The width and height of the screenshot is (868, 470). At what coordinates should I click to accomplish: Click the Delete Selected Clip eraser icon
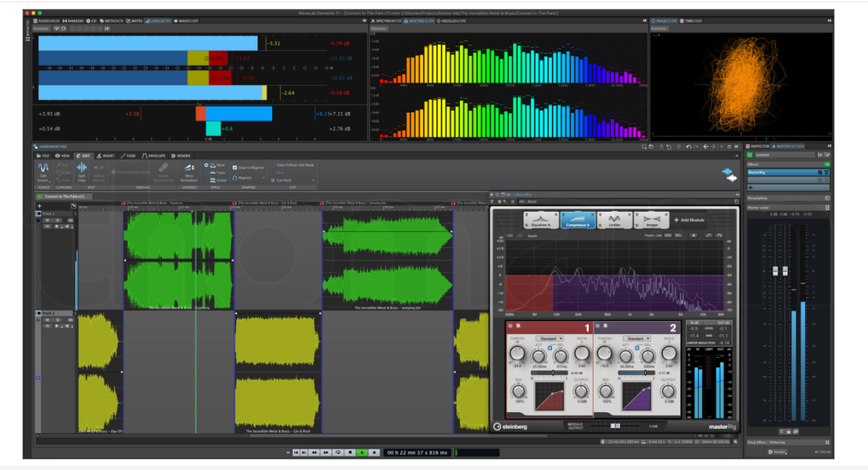point(164,167)
